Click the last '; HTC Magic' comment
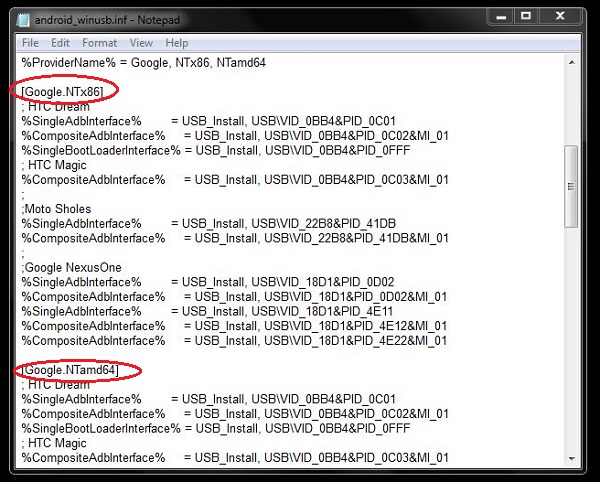Image resolution: width=600 pixels, height=482 pixels. (x=54, y=443)
